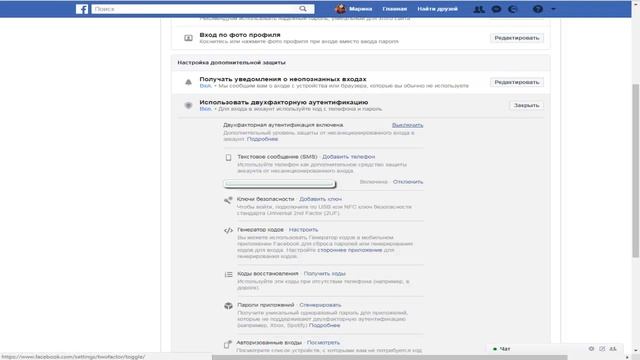The image size is (640, 360).
Task: Click Посмотреть link for Авторизованные входы
Action: [x=323, y=342]
